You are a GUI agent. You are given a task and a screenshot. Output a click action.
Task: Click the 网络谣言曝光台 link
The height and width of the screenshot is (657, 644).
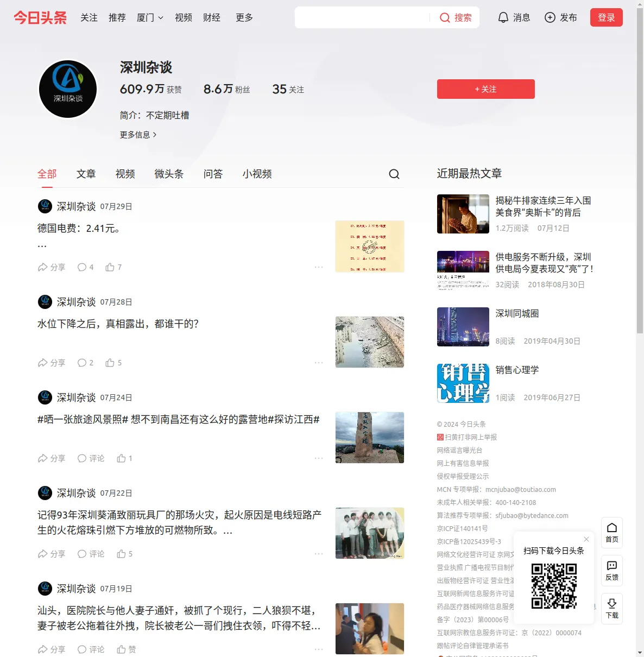[459, 450]
